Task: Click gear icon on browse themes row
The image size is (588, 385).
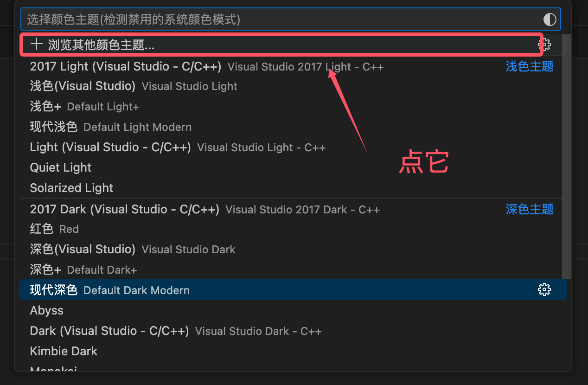Action: (544, 45)
